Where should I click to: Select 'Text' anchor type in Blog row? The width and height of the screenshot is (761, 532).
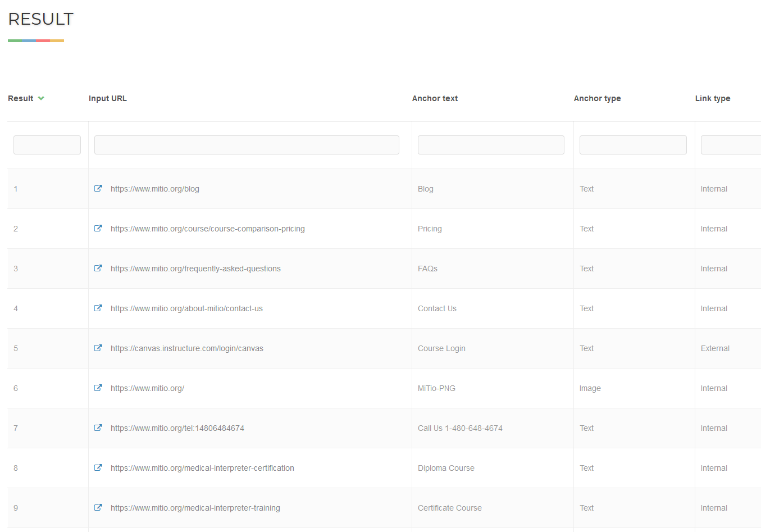(x=586, y=189)
